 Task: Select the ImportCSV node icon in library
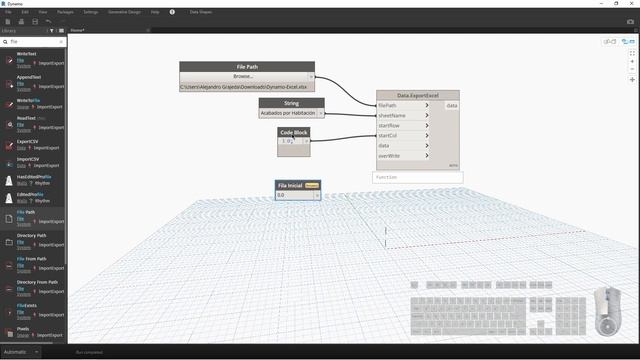tap(9, 163)
